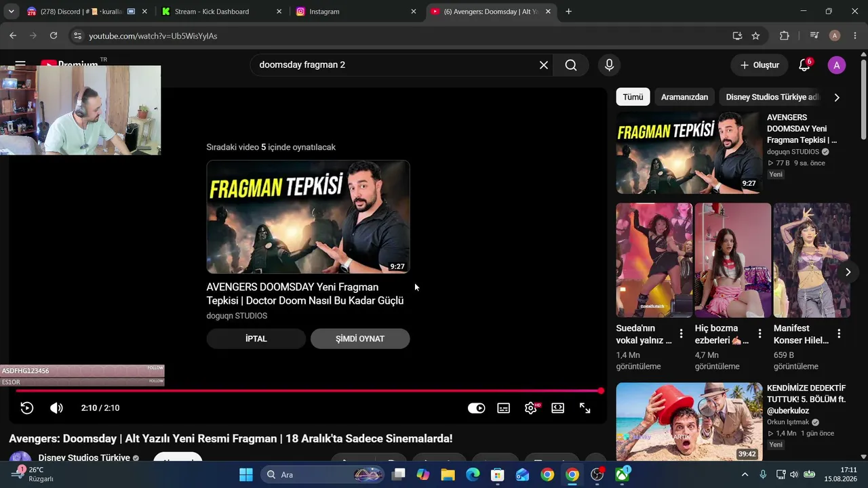Enter fullscreen mode in the player
This screenshot has width=868, height=488.
click(x=585, y=408)
